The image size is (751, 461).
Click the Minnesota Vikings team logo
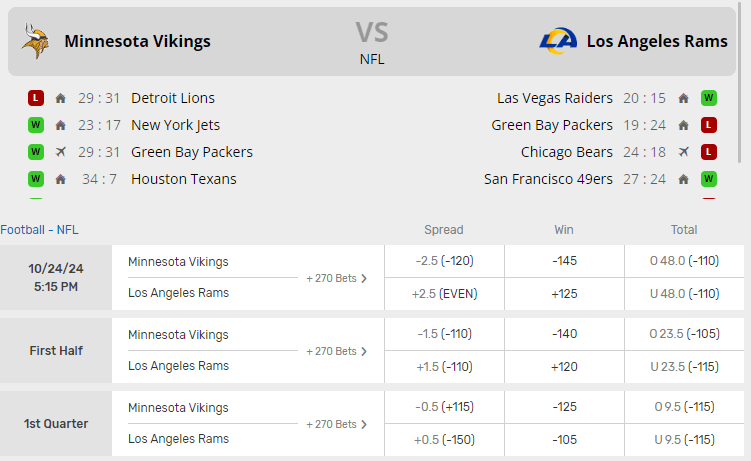pos(36,41)
